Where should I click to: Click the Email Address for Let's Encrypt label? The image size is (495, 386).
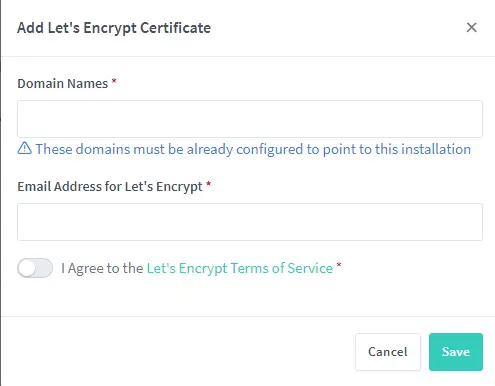coord(110,187)
